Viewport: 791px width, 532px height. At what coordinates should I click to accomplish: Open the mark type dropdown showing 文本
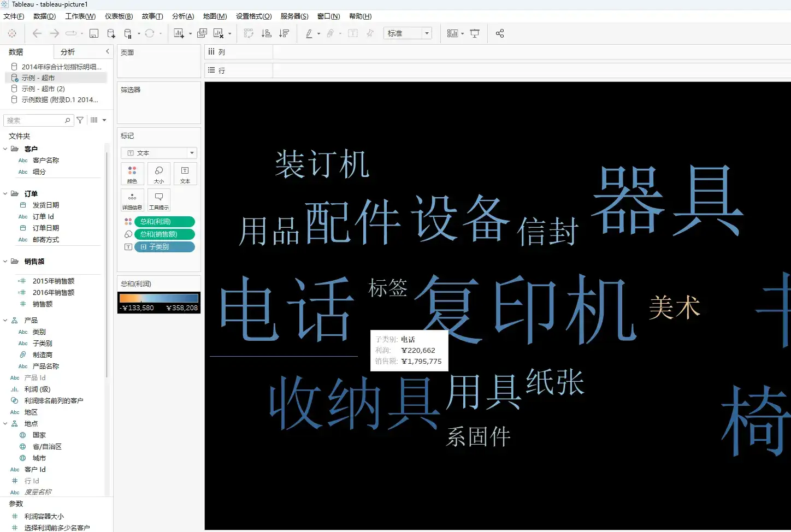(158, 152)
